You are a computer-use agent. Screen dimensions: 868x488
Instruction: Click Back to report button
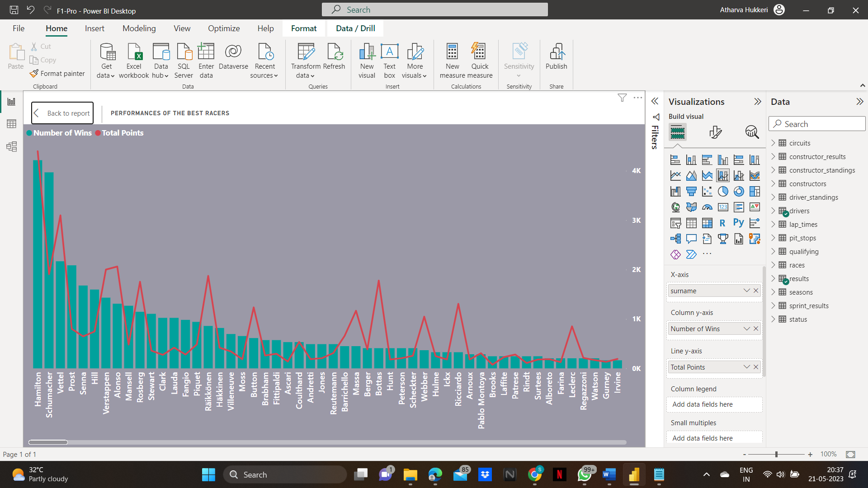click(62, 113)
